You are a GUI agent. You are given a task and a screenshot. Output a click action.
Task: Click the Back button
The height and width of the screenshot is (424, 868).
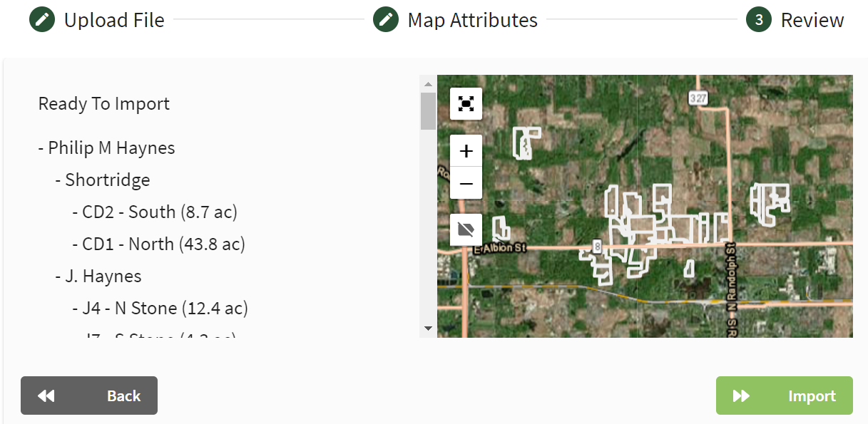click(x=89, y=395)
